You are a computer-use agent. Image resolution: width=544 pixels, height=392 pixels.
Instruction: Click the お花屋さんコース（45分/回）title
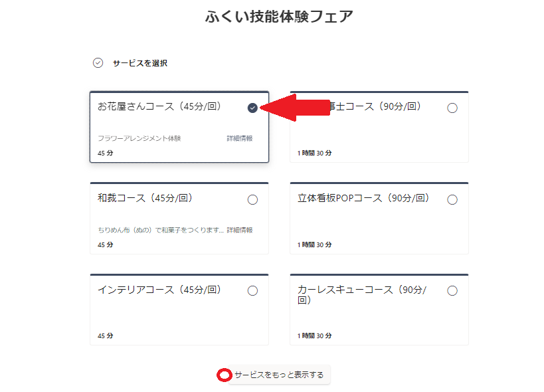(159, 106)
